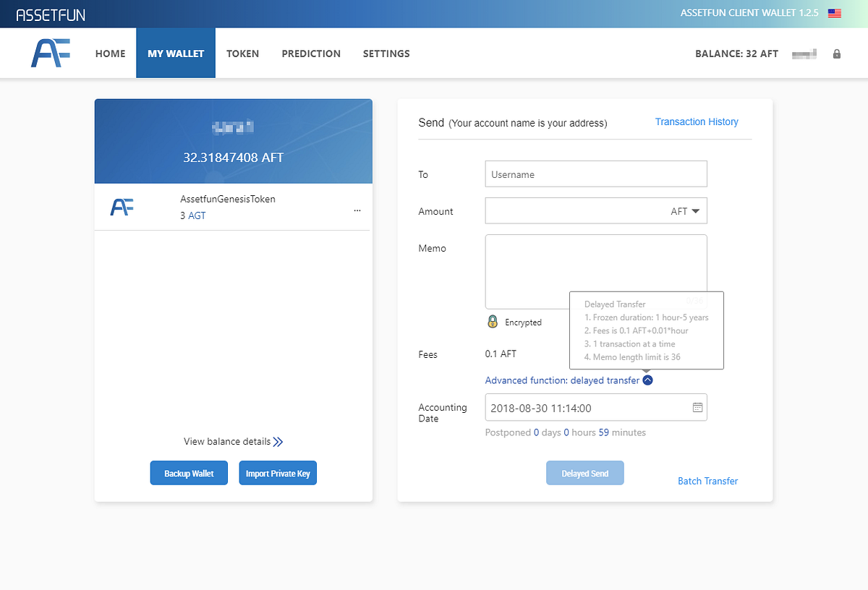The height and width of the screenshot is (590, 868).
Task: Click the Import Private Key button
Action: tap(278, 472)
